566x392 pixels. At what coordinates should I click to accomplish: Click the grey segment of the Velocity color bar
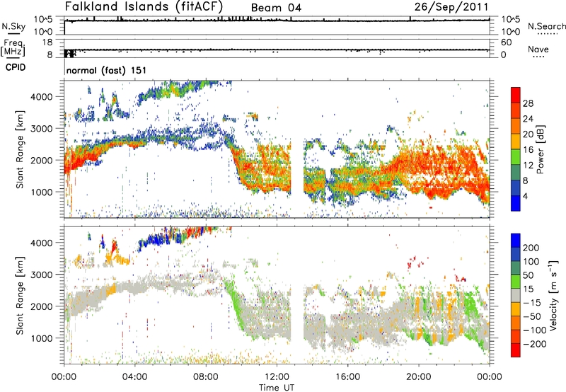[516, 295]
